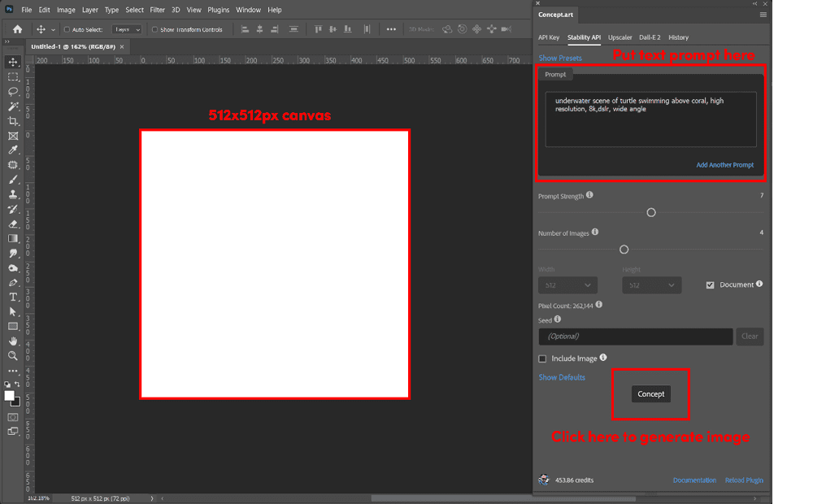Enable Show Transform Controls checkbox

pos(154,29)
